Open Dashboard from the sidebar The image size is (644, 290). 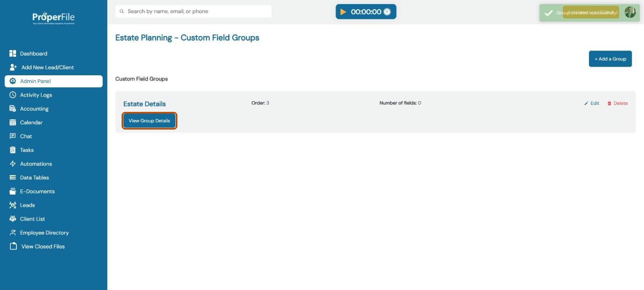(x=53, y=53)
